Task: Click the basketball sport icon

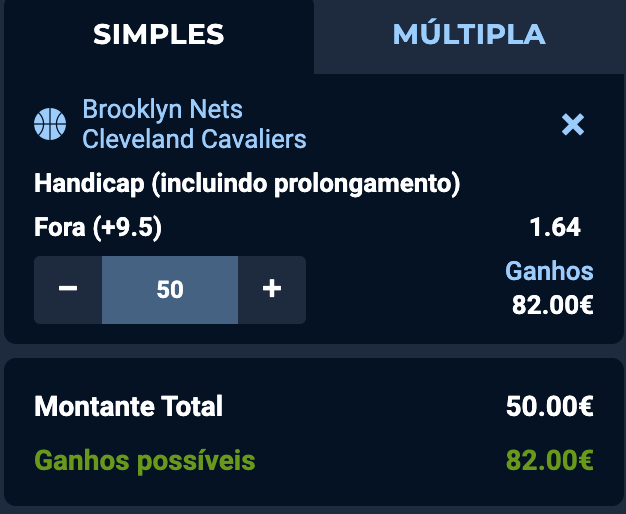Action: 49,124
